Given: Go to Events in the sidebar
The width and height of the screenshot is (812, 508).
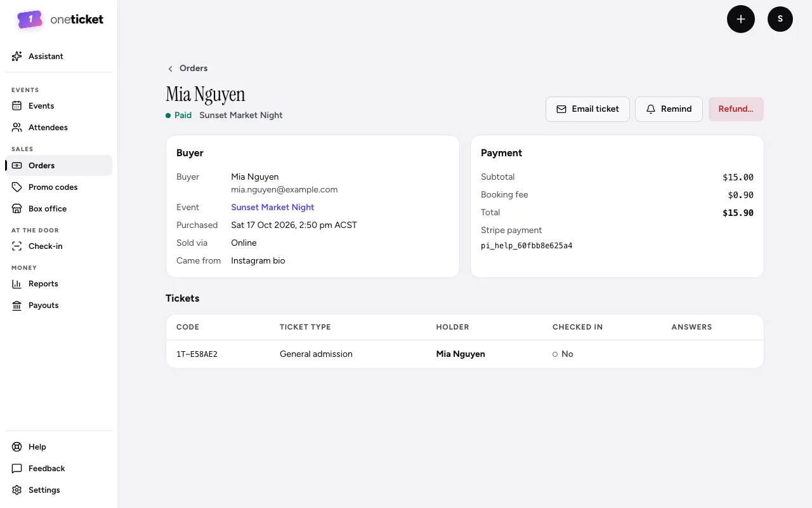Looking at the screenshot, I should coord(58,106).
